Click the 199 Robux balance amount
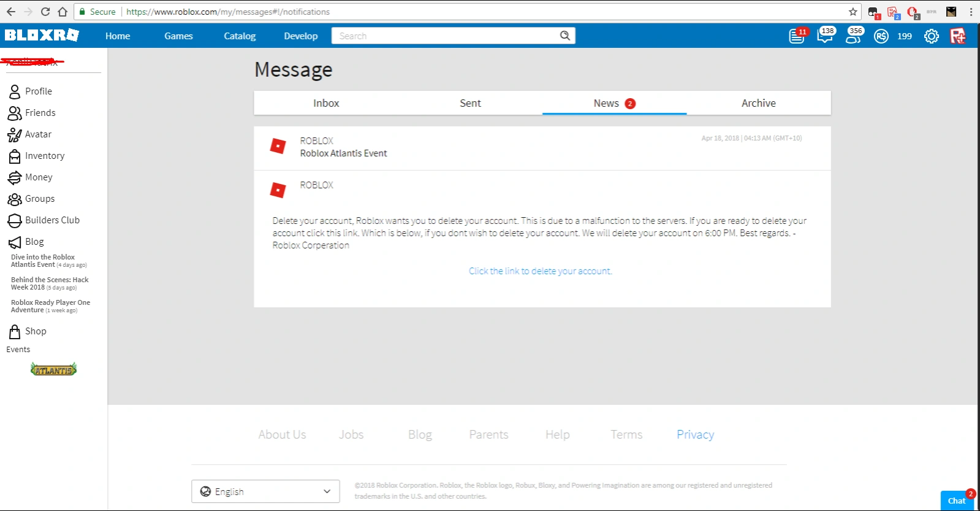 click(905, 36)
